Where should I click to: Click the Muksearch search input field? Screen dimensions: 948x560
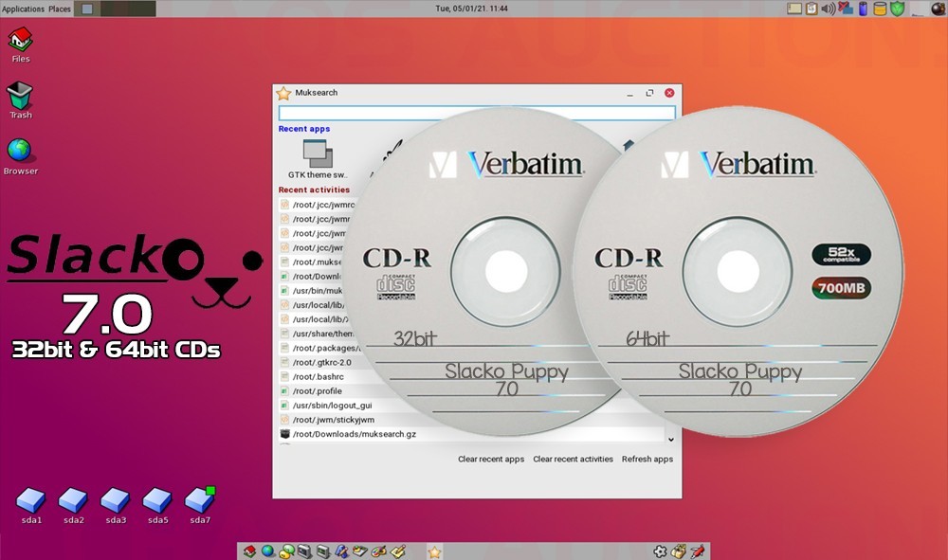[x=477, y=113]
